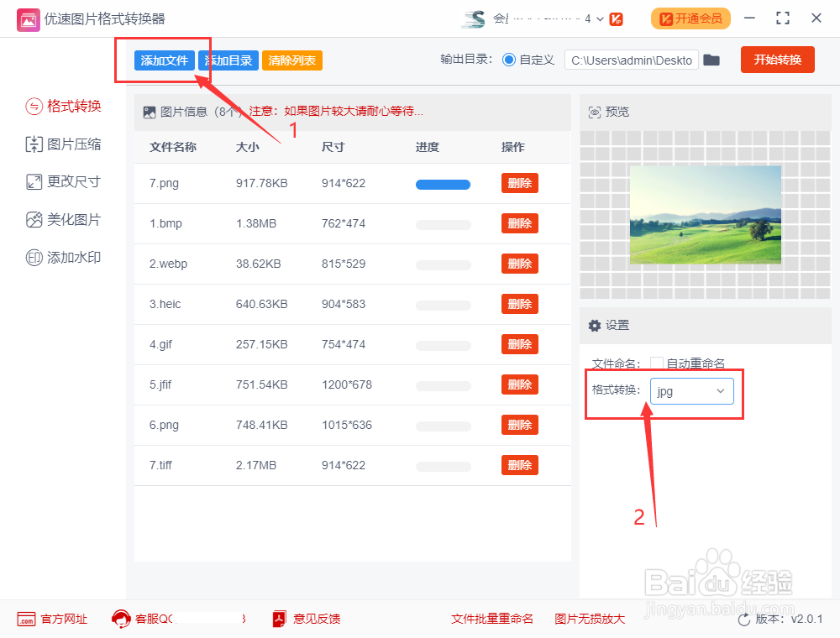The height and width of the screenshot is (638, 840).
Task: Select the 7.png file name
Action: tap(164, 183)
